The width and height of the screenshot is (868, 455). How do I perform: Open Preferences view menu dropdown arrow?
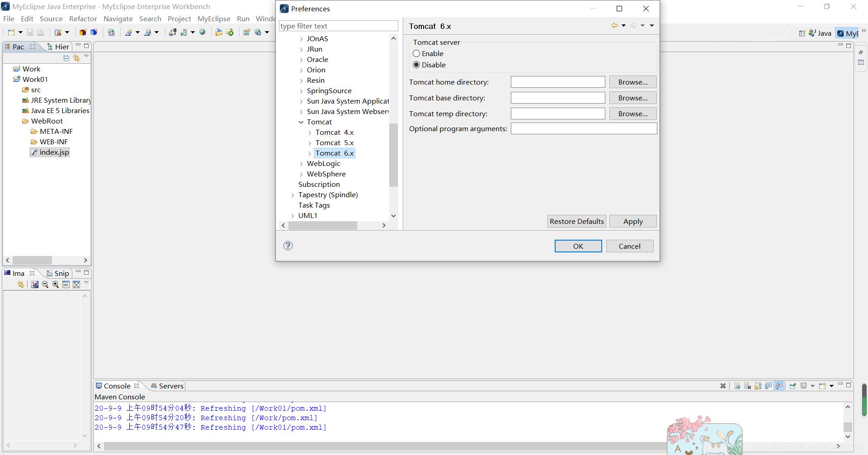(652, 26)
